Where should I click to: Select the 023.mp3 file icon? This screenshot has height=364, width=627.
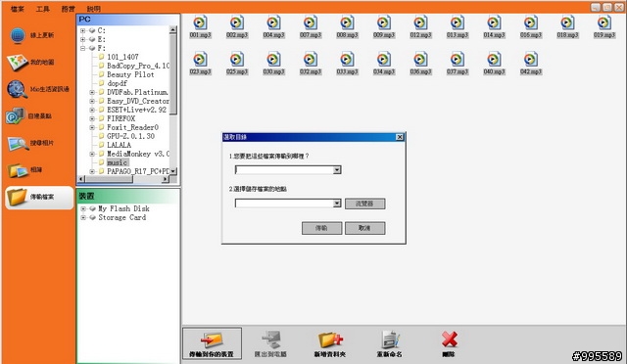tap(200, 60)
